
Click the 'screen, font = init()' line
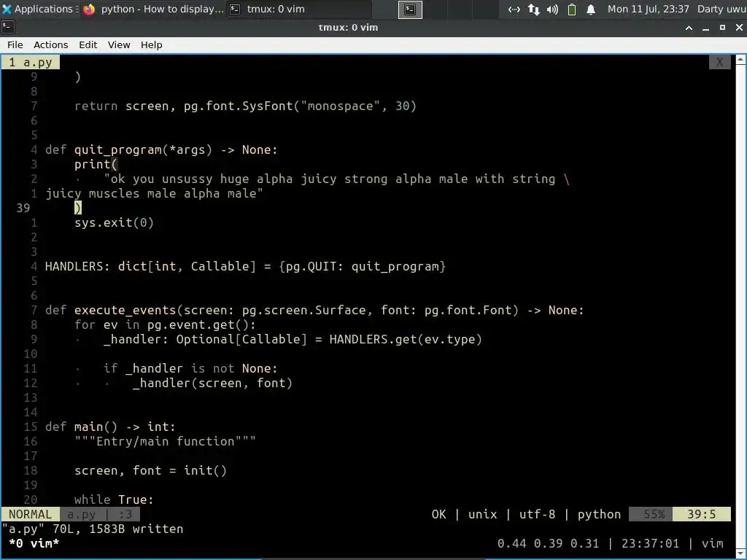click(150, 470)
